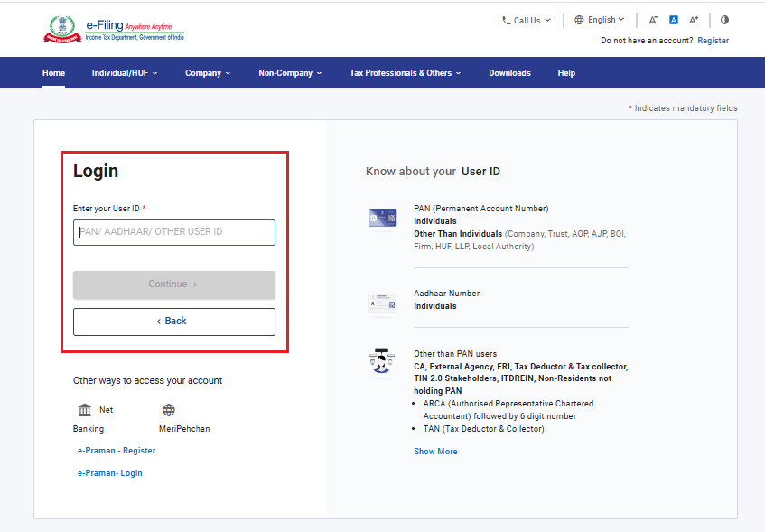Open the e-Praman - Register link

coord(117,451)
